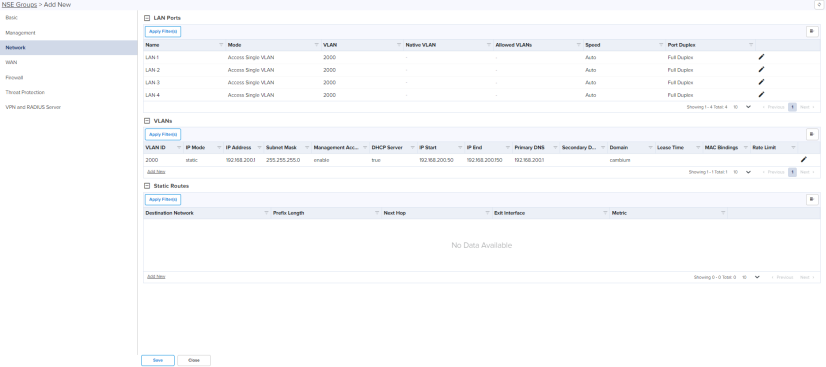Filter routes by Next Hop column
This screenshot has width=826, height=367.
pos(487,213)
